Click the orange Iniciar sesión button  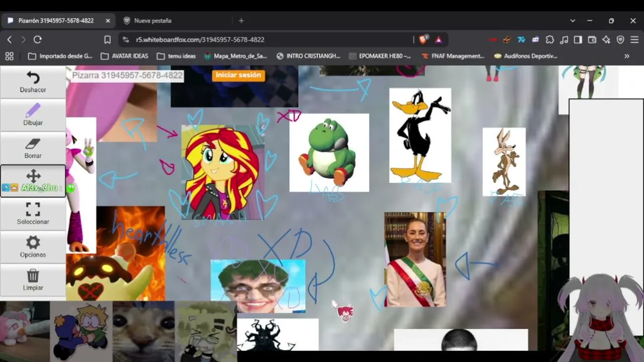click(238, 75)
